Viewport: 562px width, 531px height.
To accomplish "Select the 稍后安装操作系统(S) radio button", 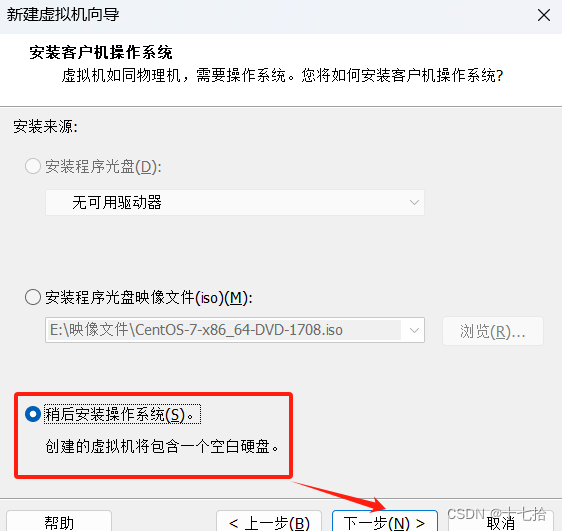I will 33,414.
